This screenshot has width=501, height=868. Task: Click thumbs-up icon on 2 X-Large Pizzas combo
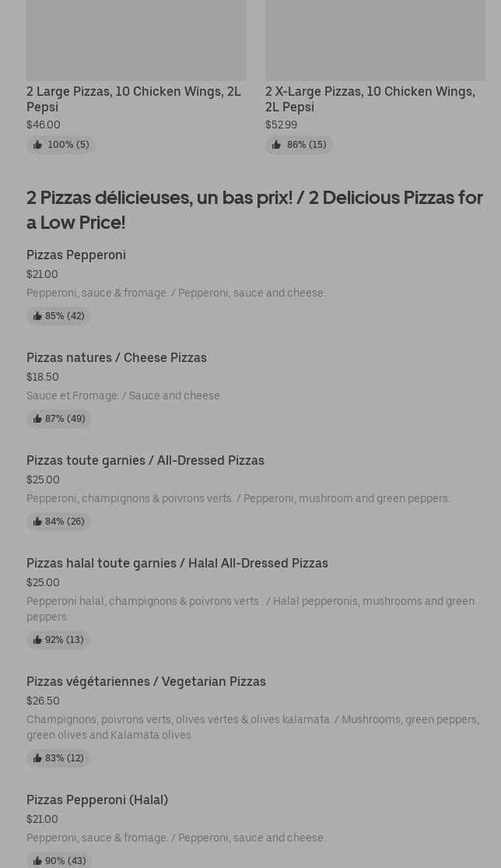[276, 145]
